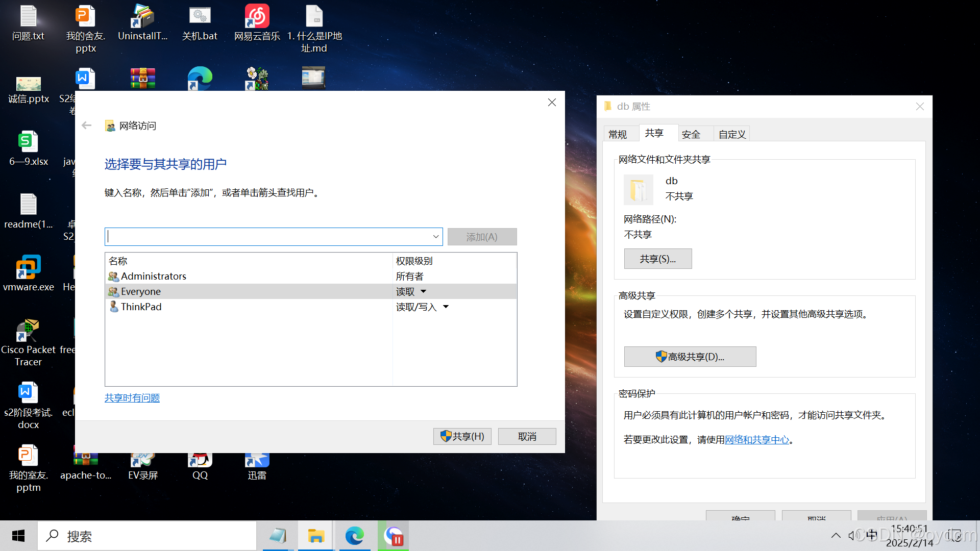This screenshot has height=551, width=980.
Task: Click the back arrow in the 网络访问 dialog
Action: point(87,126)
